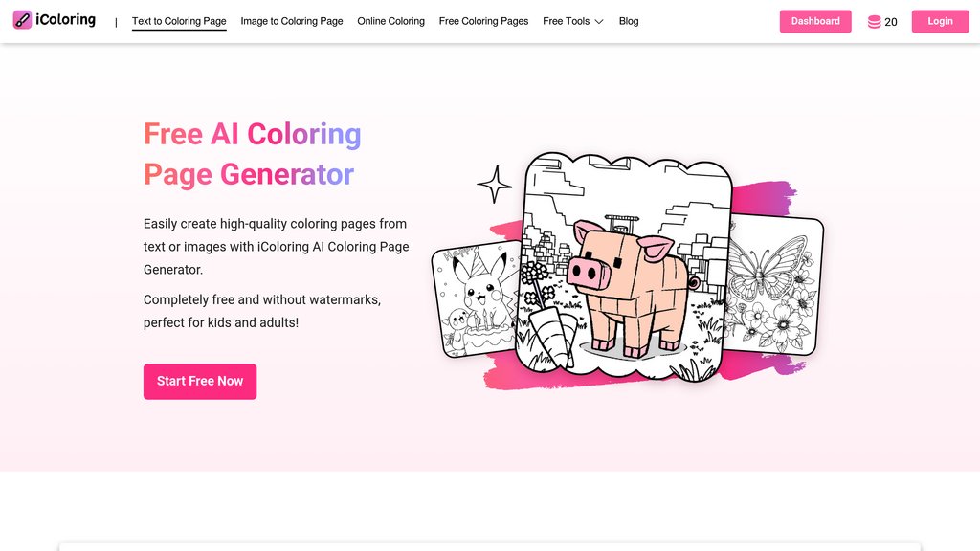Click the Login button
Image resolution: width=980 pixels, height=551 pixels.
point(940,21)
